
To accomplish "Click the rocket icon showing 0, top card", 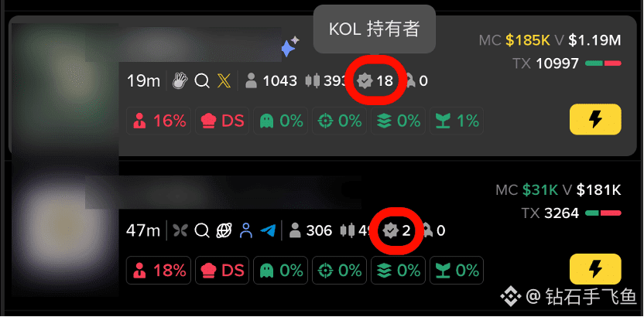I will pos(416,80).
